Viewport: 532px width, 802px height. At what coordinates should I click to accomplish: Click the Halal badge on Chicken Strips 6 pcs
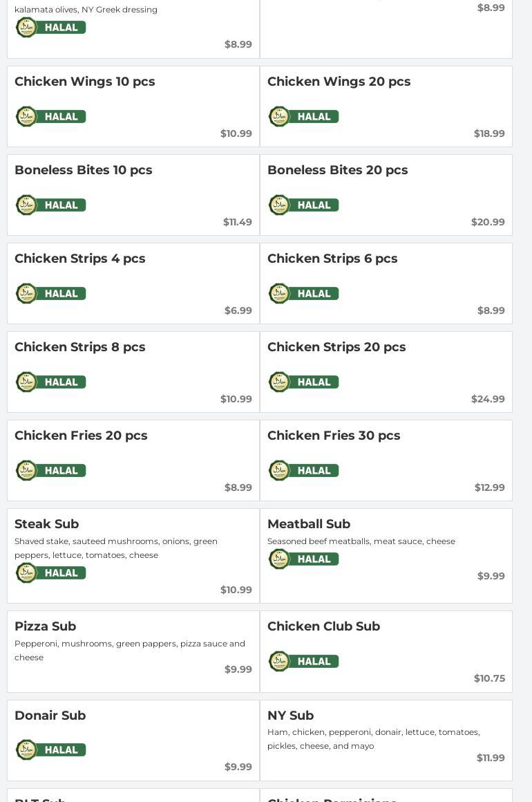coord(304,293)
